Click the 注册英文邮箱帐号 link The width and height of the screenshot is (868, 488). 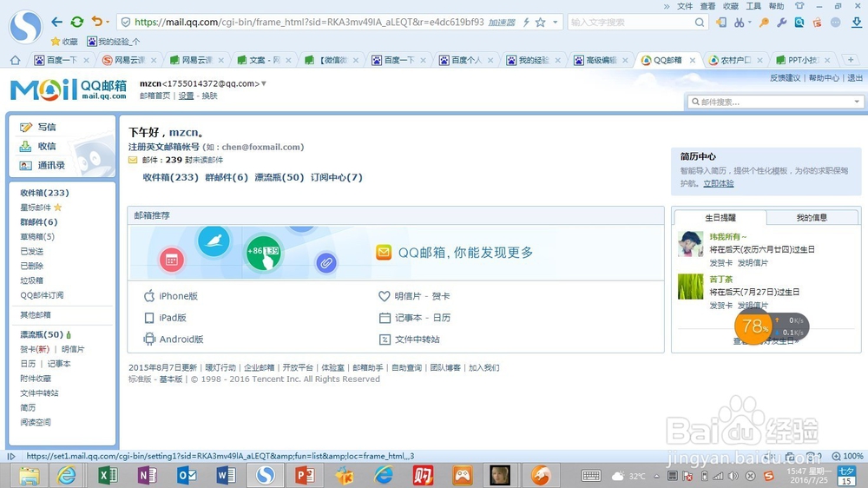[164, 147]
